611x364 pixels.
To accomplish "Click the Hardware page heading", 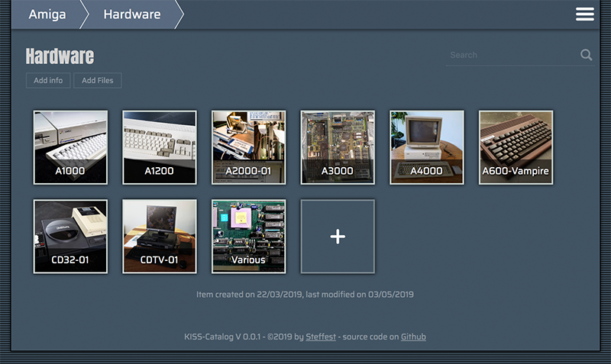I will (x=60, y=56).
